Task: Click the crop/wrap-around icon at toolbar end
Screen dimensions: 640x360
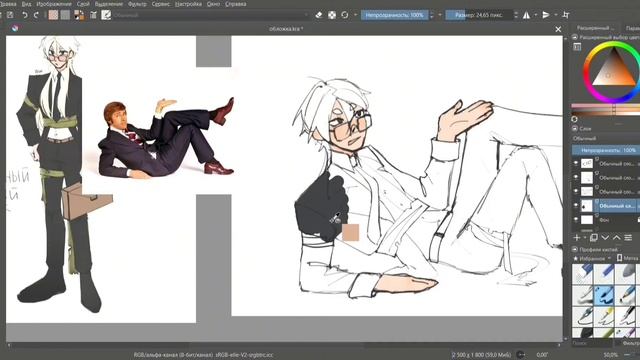Action: [566, 15]
